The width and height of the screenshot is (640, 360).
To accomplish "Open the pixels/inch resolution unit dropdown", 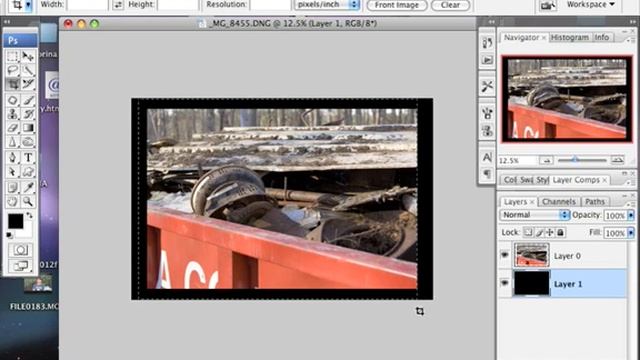I will tap(327, 5).
